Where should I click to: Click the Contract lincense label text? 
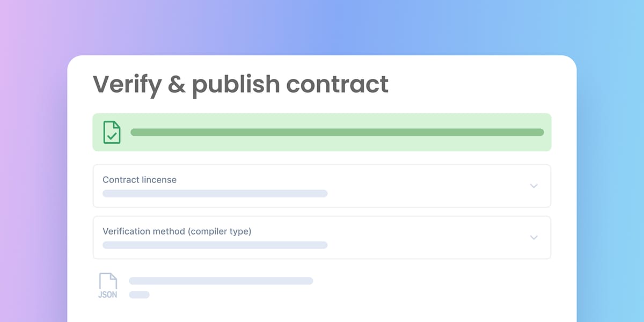140,180
